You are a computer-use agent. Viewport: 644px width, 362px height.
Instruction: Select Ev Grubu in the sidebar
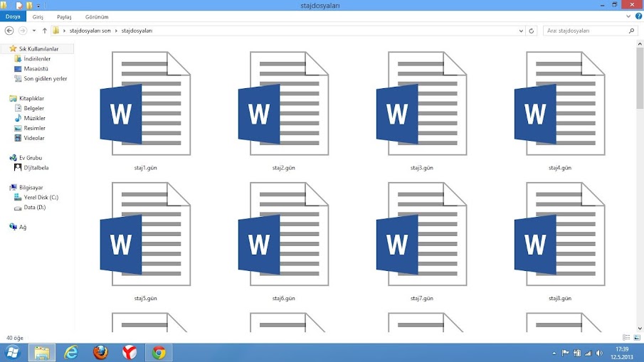(31, 158)
